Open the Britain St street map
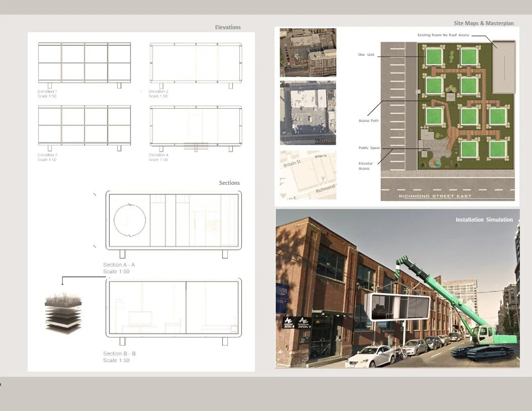This screenshot has width=532, height=411. pyautogui.click(x=308, y=175)
